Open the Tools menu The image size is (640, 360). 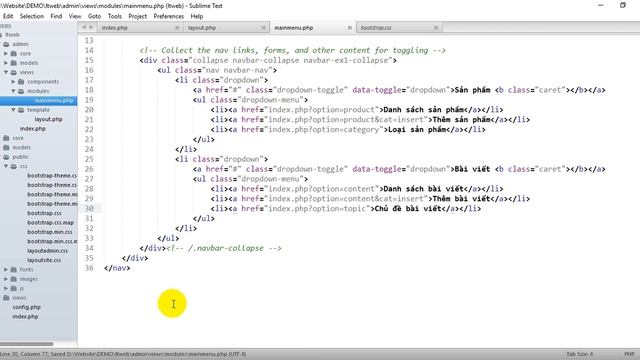click(x=115, y=16)
